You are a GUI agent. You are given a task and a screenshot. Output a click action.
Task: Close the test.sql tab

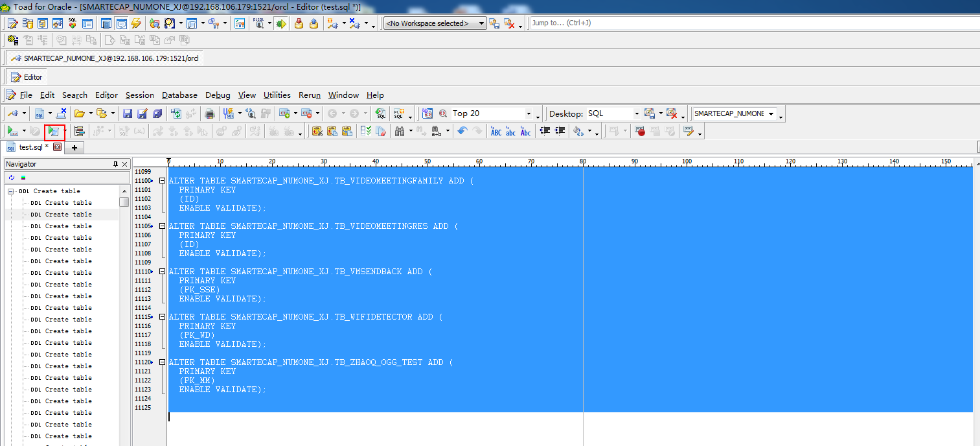57,147
